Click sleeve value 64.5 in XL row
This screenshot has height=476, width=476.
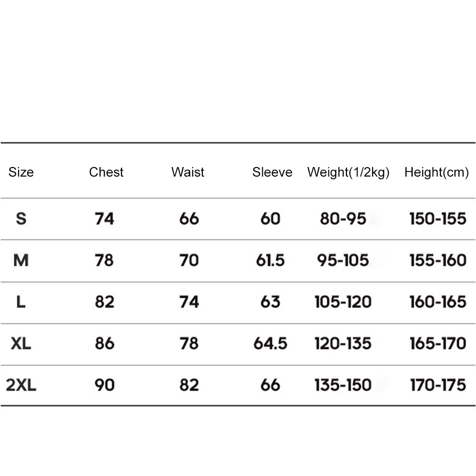(270, 343)
